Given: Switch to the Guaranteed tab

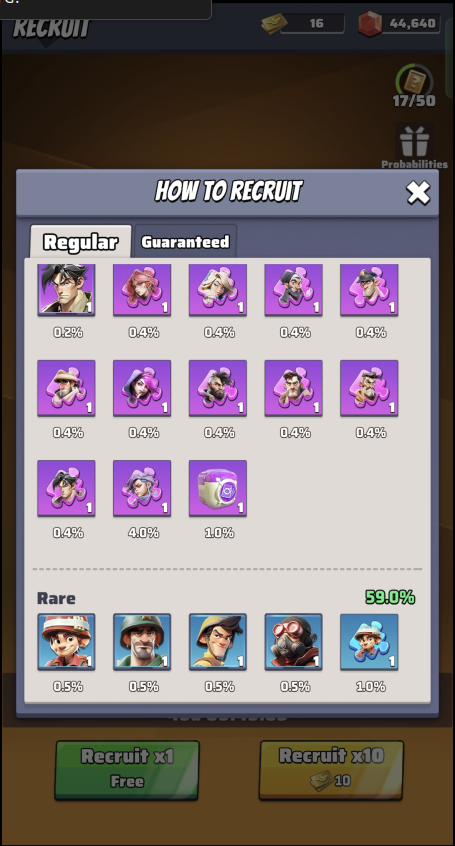Looking at the screenshot, I should (x=186, y=242).
